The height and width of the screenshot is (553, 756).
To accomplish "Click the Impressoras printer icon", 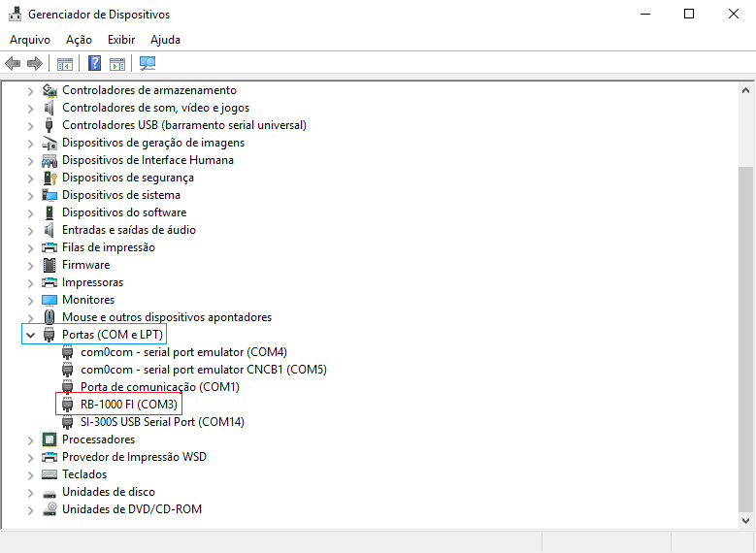I will point(49,282).
